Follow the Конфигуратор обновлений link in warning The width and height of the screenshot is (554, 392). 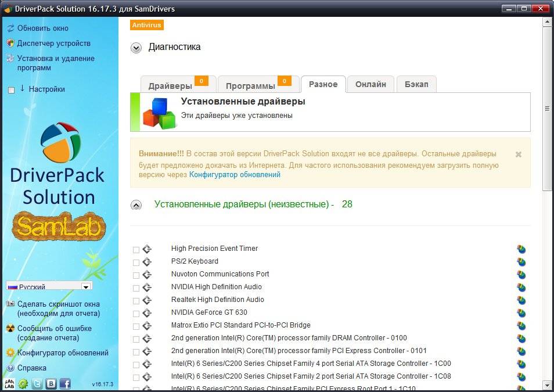click(235, 175)
